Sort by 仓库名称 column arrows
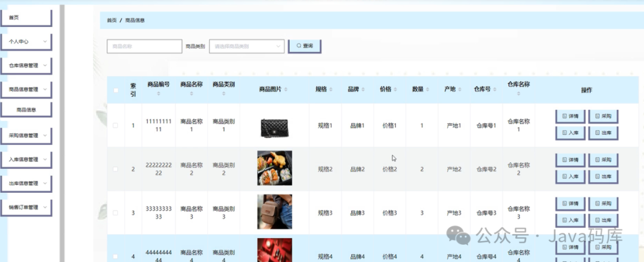The image size is (644, 262). (x=519, y=94)
